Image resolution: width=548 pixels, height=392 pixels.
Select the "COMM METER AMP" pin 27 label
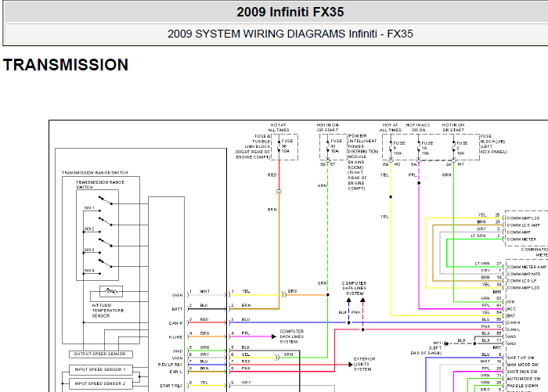pos(527,267)
